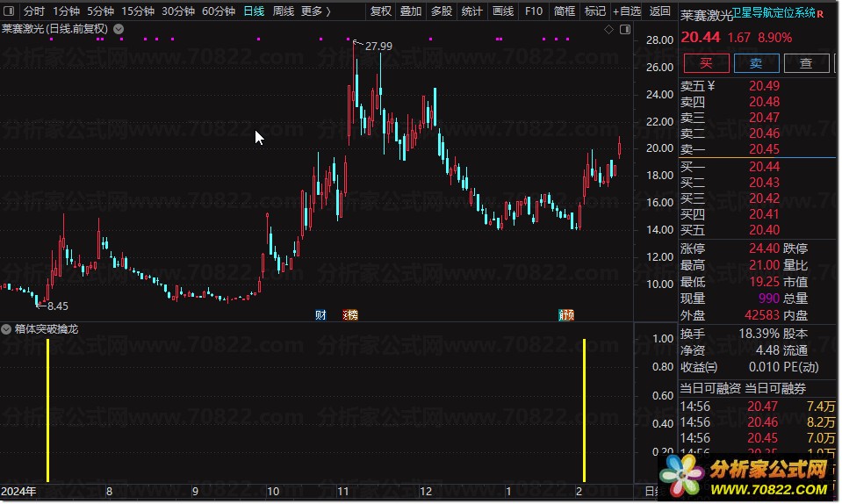The width and height of the screenshot is (842, 504).
Task: Toggle the right panel layout icon
Action: [x=625, y=30]
